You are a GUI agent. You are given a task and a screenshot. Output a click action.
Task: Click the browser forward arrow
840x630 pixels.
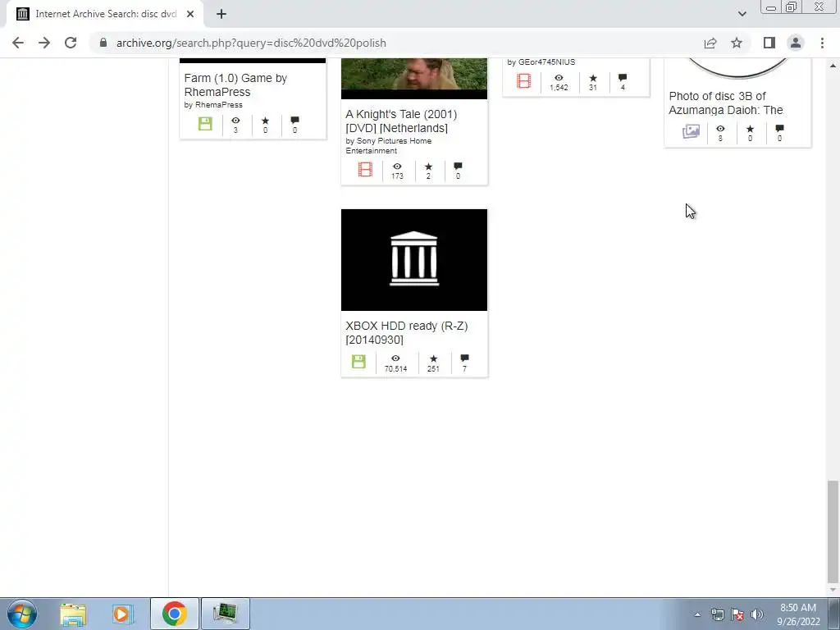click(44, 43)
